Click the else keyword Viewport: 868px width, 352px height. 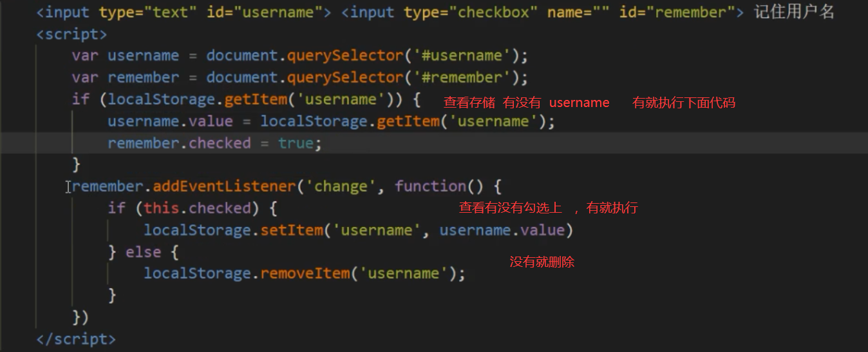point(143,251)
